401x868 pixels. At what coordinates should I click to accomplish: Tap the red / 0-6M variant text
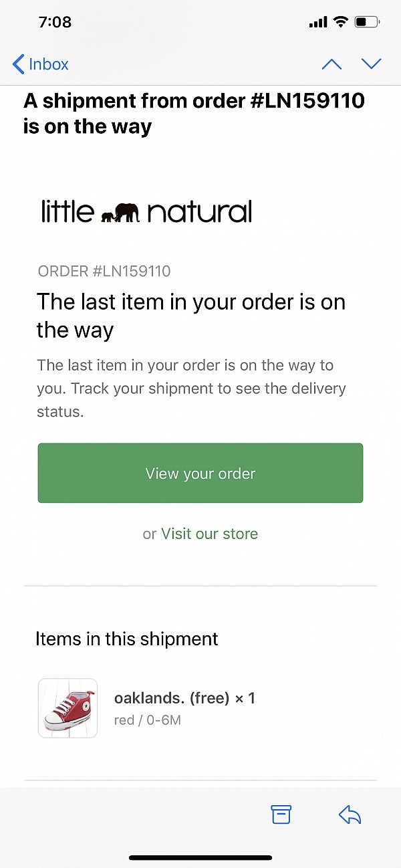[148, 720]
